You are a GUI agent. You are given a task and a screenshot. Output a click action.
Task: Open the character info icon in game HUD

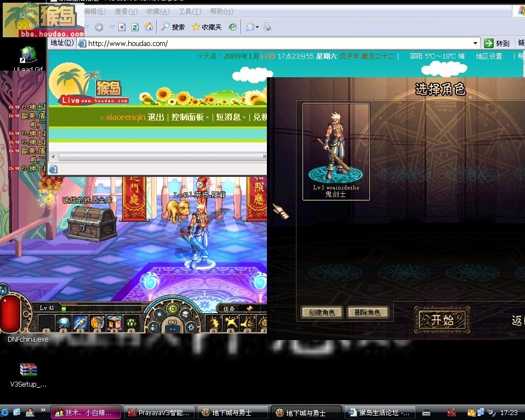coord(153,327)
